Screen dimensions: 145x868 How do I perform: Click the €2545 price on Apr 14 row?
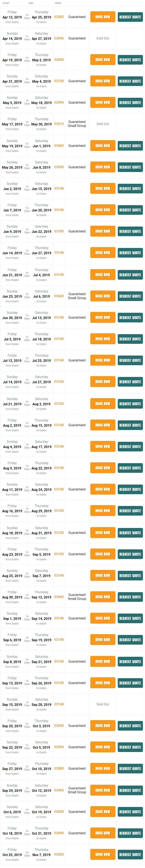coord(59,38)
